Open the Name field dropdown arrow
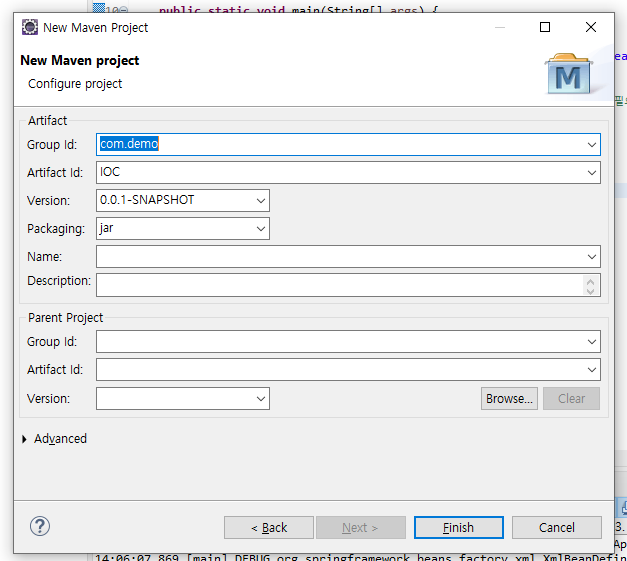This screenshot has width=627, height=561. (x=591, y=257)
